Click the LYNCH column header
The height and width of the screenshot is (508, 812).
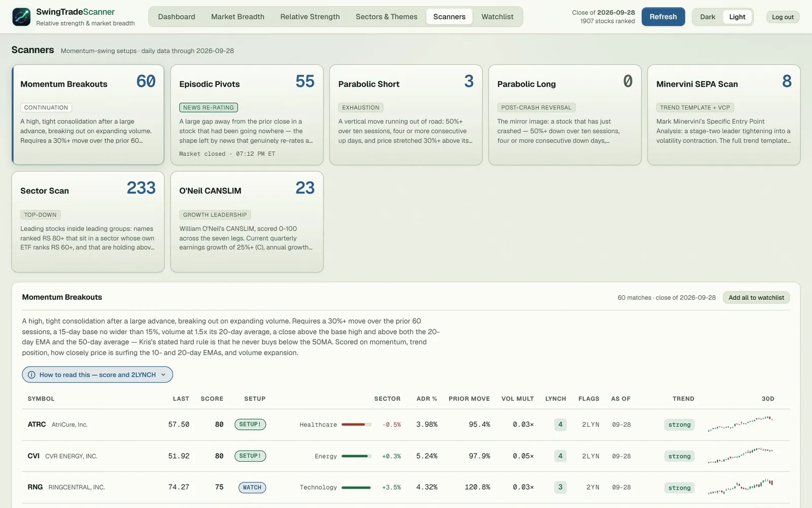[556, 399]
